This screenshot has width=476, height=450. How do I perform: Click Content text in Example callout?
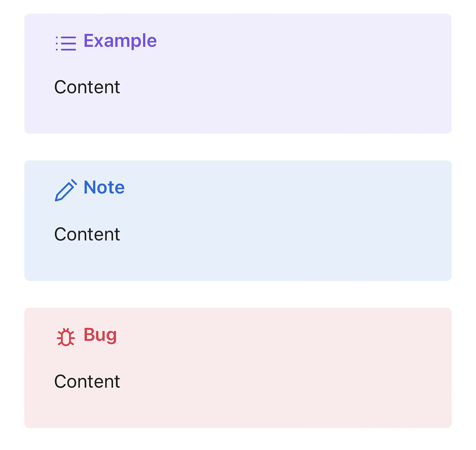[x=87, y=87]
